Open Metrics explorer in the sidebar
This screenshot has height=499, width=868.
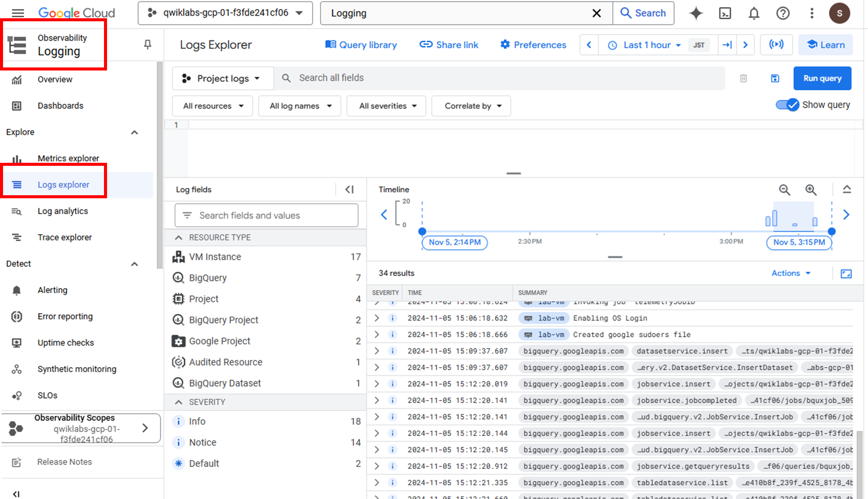tap(68, 158)
